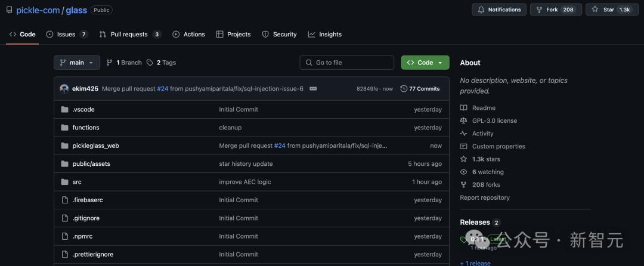The width and height of the screenshot is (644, 266).
Task: Click the history clock icon by Commits
Action: (404, 89)
